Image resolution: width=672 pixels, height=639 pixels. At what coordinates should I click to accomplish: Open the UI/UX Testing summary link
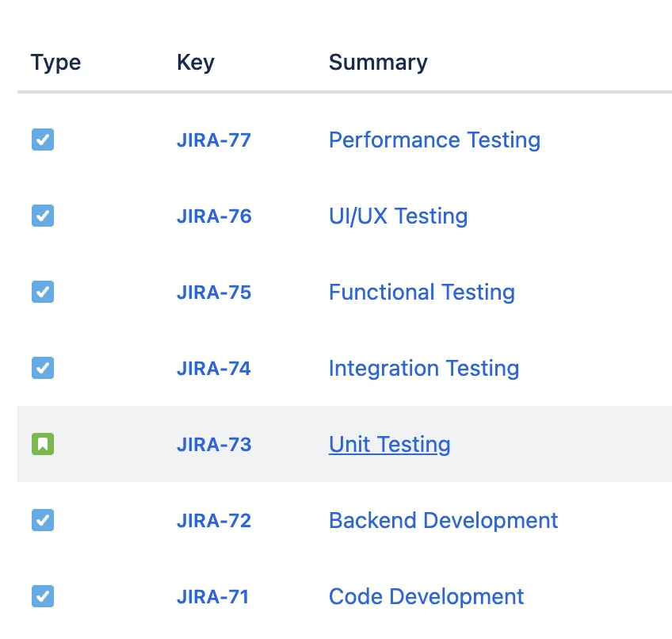pyautogui.click(x=398, y=216)
